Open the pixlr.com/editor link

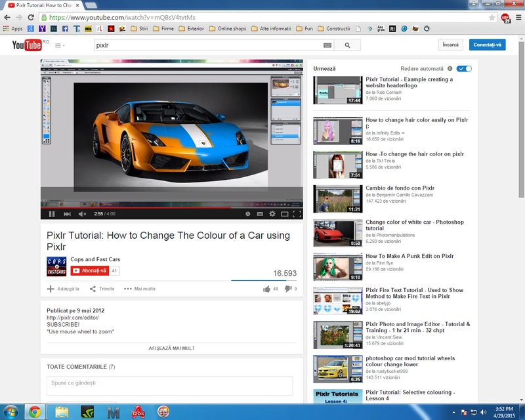tap(73, 318)
